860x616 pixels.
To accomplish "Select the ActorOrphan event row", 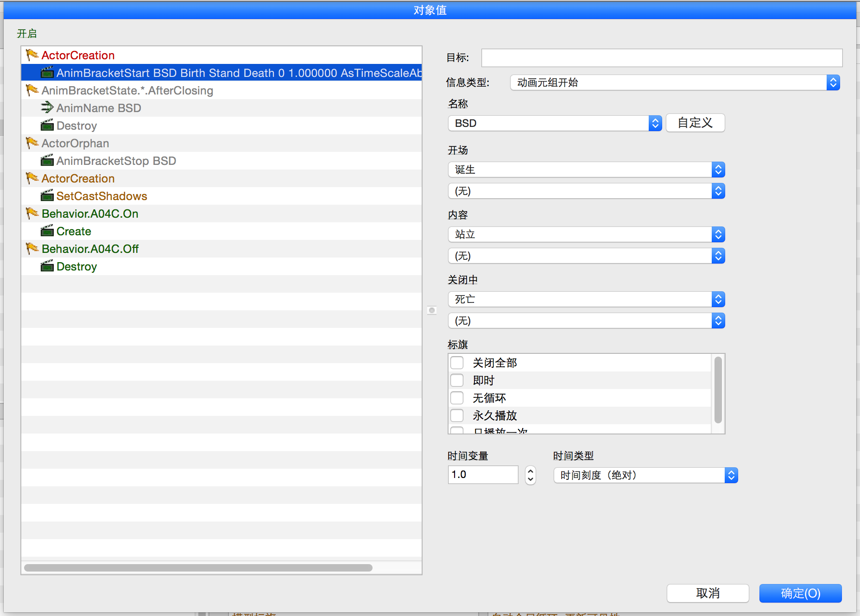I will coord(221,143).
